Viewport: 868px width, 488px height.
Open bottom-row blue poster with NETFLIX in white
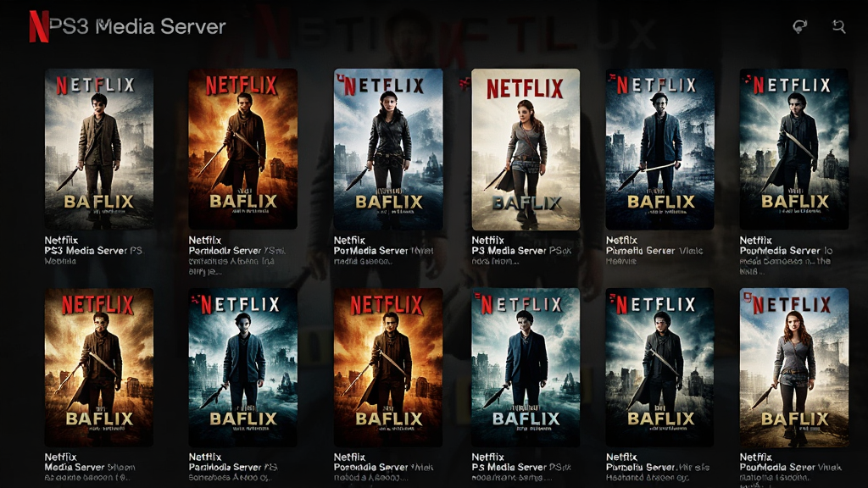point(243,367)
